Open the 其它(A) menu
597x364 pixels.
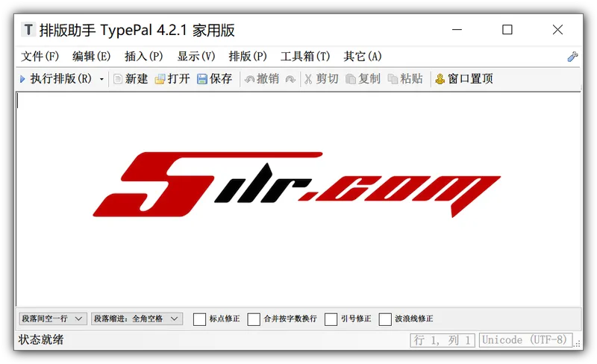[363, 57]
